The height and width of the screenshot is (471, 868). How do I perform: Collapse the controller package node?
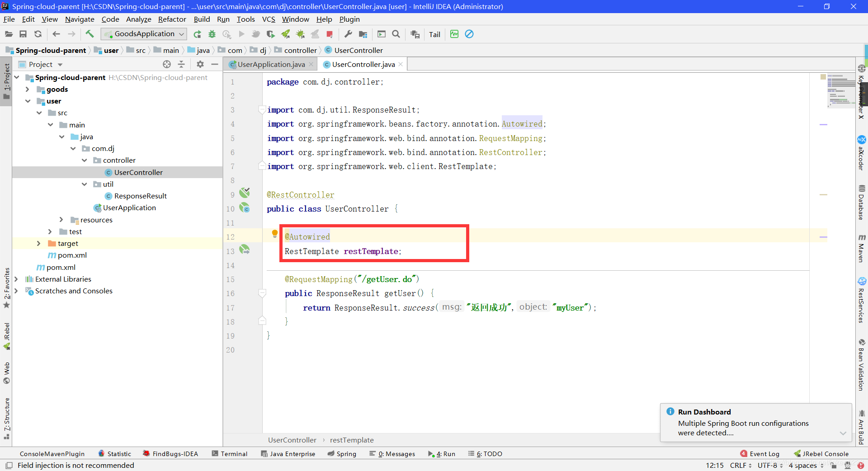point(84,160)
